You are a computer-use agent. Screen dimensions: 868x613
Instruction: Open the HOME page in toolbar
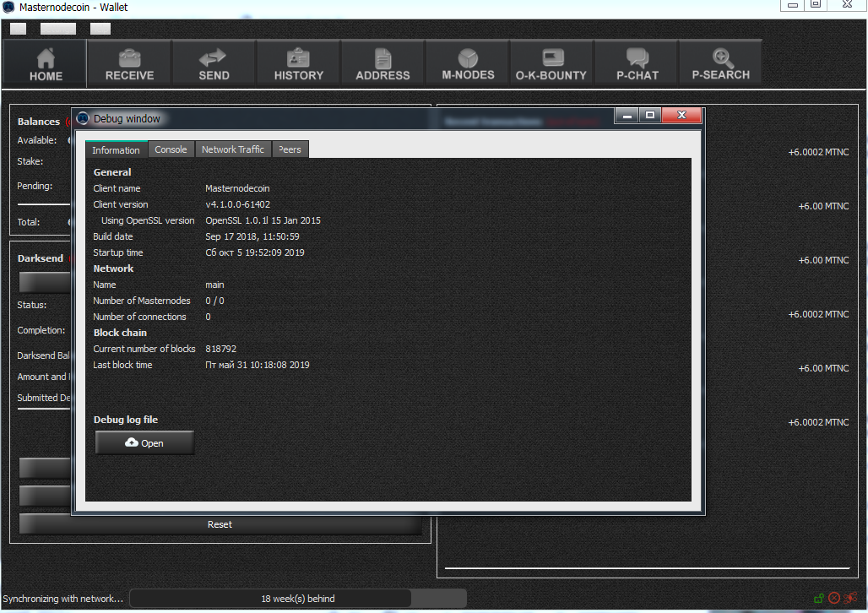[x=45, y=63]
